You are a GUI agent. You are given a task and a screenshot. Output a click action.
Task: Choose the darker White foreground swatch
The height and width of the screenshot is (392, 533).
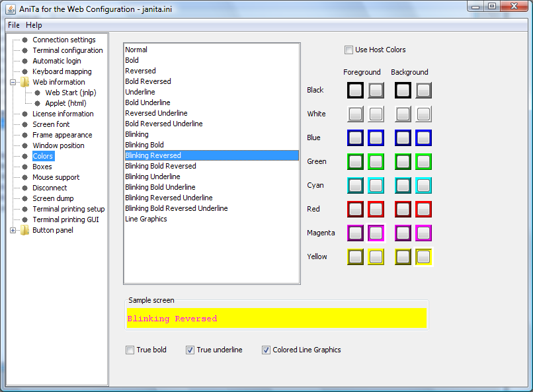click(x=356, y=114)
